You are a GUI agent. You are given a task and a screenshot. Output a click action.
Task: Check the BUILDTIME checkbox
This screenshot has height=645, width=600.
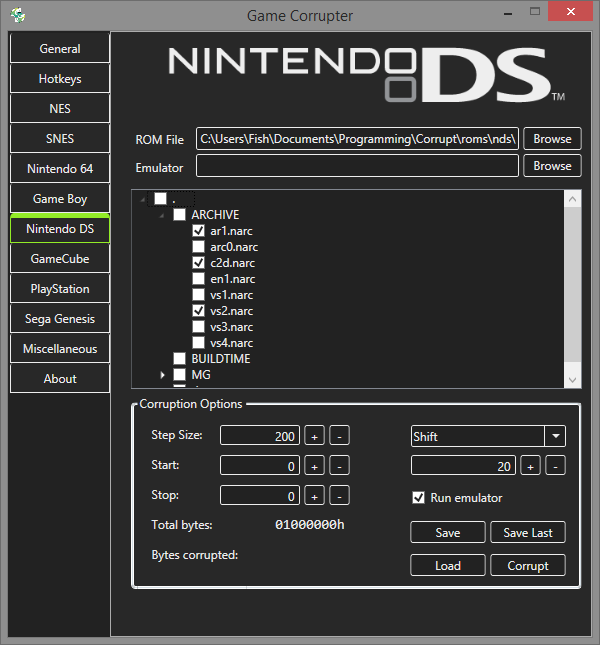(179, 359)
